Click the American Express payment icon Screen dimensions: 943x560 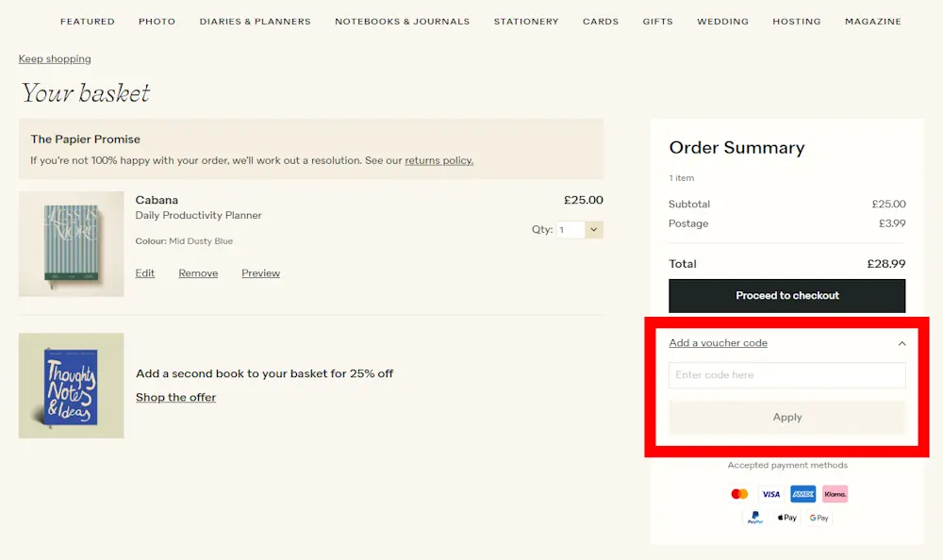[x=802, y=493]
